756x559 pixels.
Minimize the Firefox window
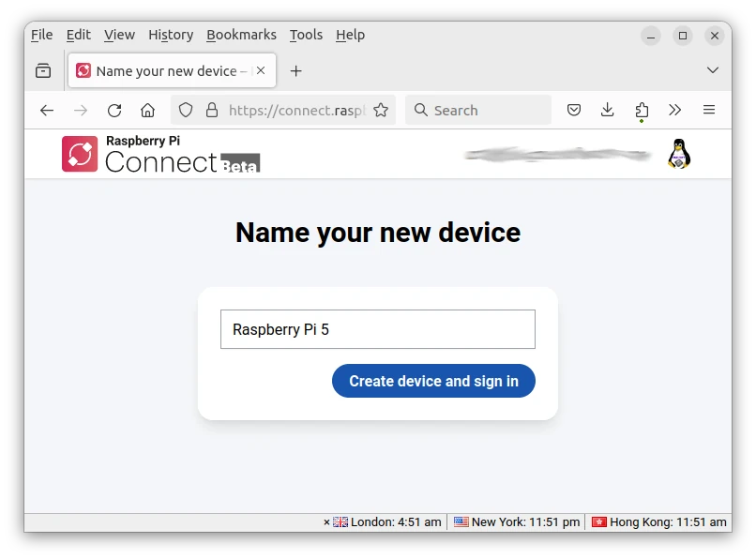651,36
